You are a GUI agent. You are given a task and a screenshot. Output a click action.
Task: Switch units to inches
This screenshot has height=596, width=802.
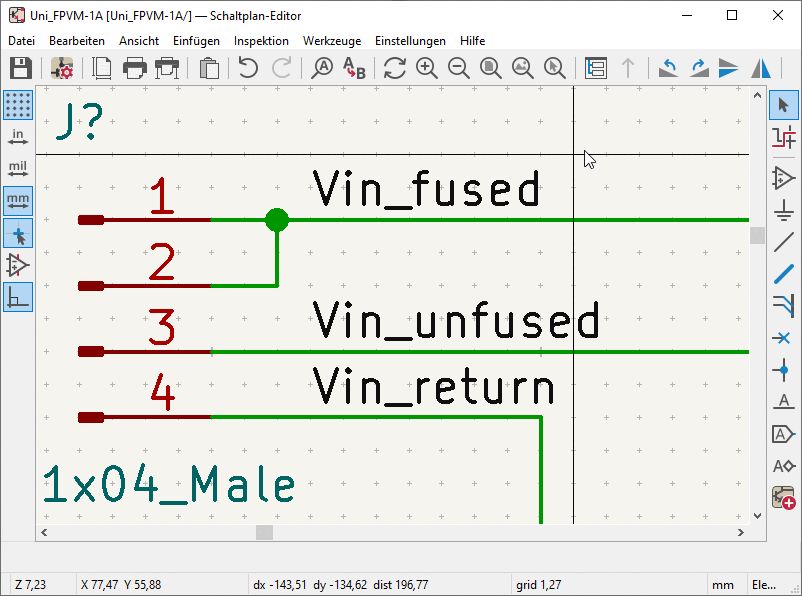[18, 137]
